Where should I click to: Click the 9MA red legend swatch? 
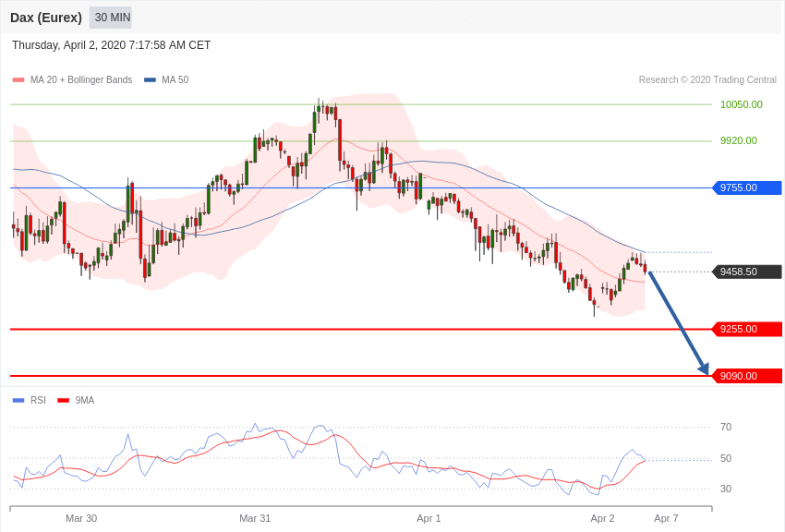coord(63,400)
